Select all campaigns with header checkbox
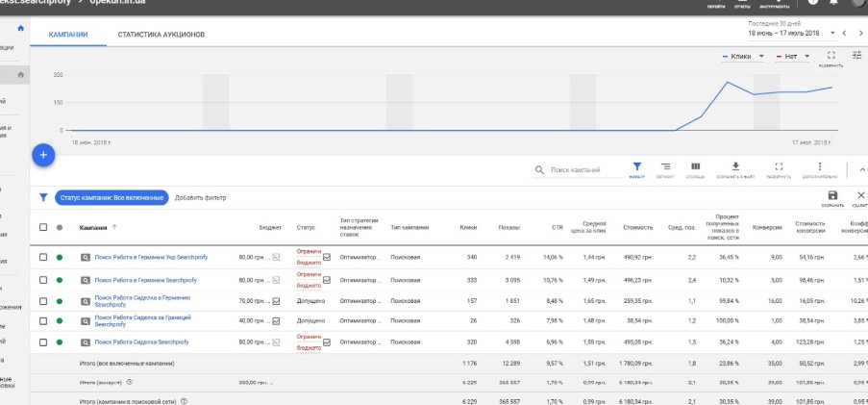The image size is (868, 405). click(x=43, y=227)
